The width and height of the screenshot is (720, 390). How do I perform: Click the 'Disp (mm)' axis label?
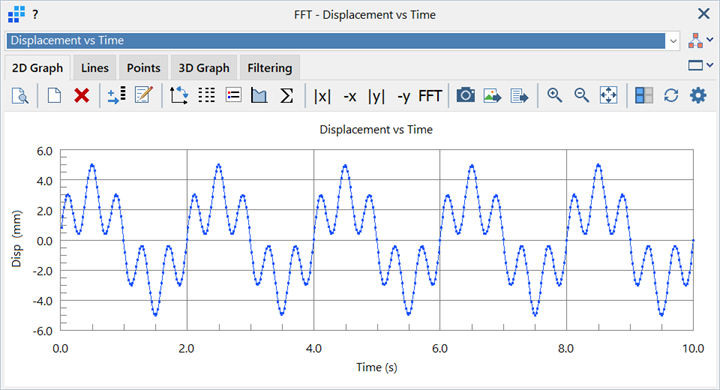point(17,239)
